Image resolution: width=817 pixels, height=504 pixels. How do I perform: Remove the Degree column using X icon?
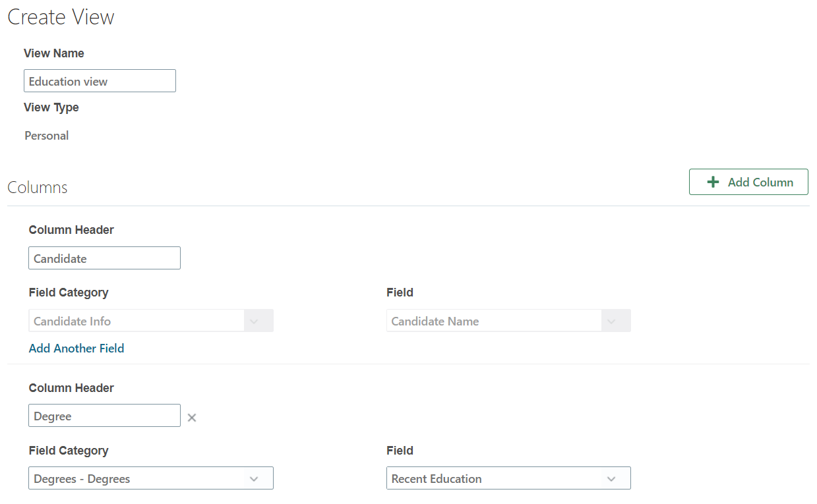[192, 417]
